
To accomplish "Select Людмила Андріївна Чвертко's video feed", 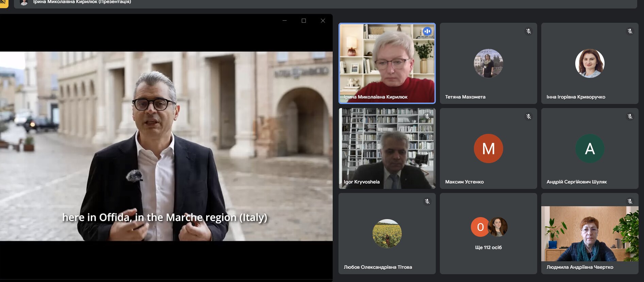I will pyautogui.click(x=590, y=234).
